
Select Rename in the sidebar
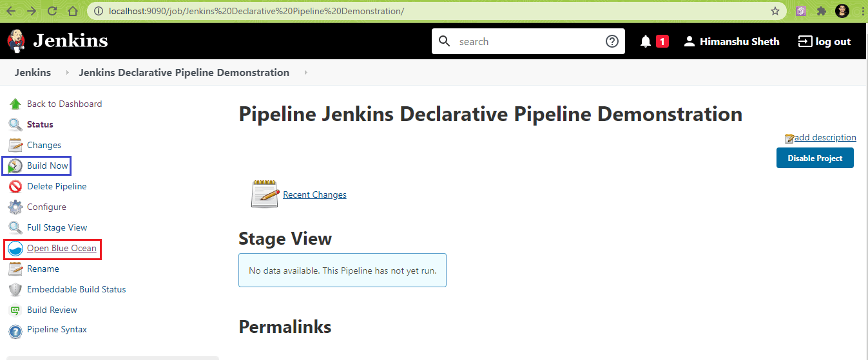[43, 269]
